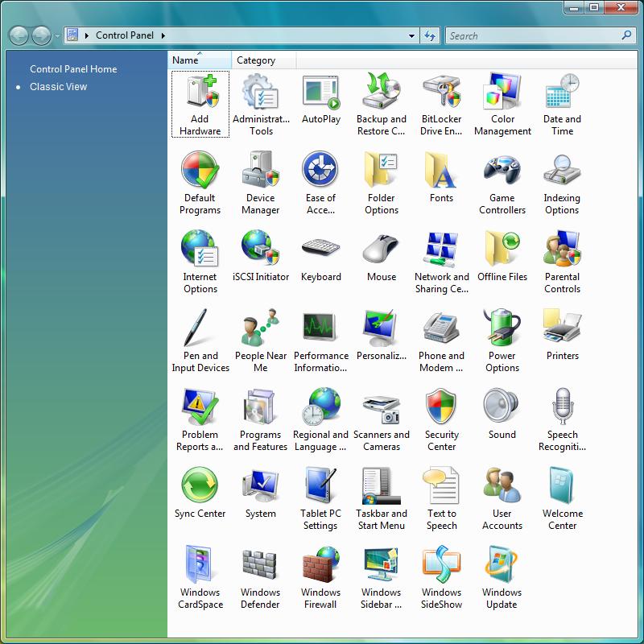
Task: Expand address bar history dropdown
Action: (411, 35)
